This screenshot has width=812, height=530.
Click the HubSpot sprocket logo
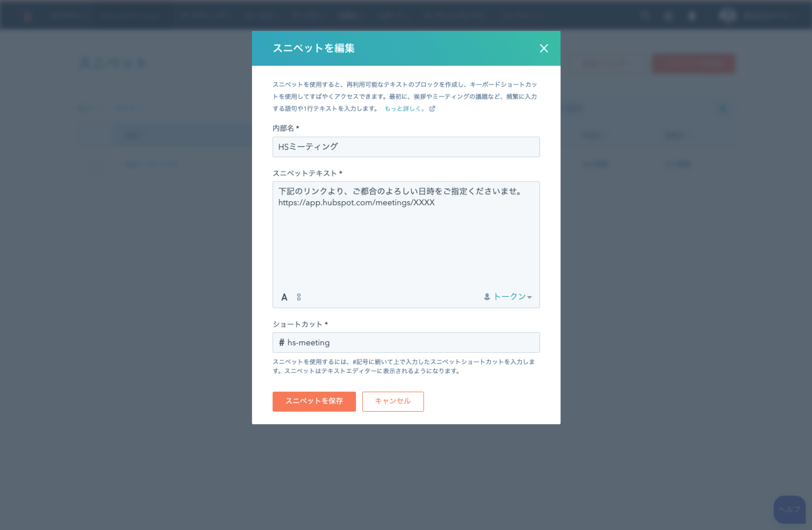(26, 15)
